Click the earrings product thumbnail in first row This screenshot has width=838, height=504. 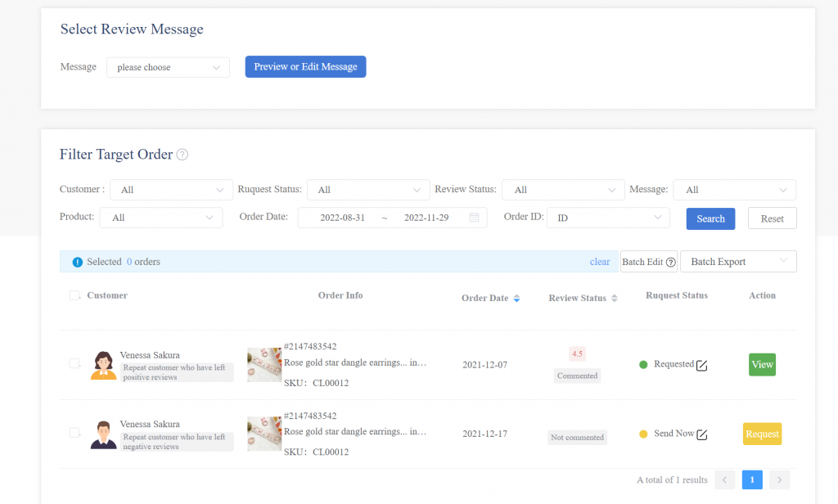coord(264,365)
